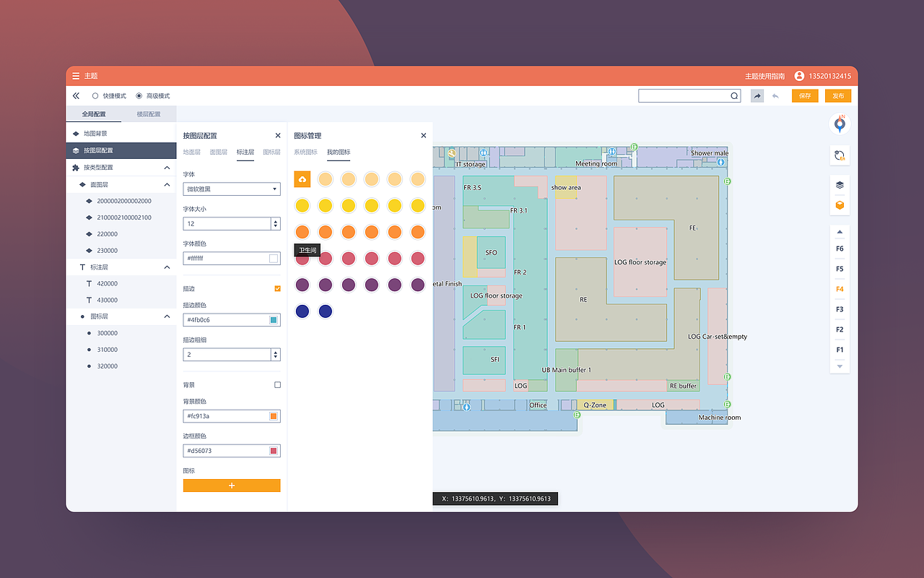Switch to floor F3
This screenshot has height=578, width=924.
point(840,309)
